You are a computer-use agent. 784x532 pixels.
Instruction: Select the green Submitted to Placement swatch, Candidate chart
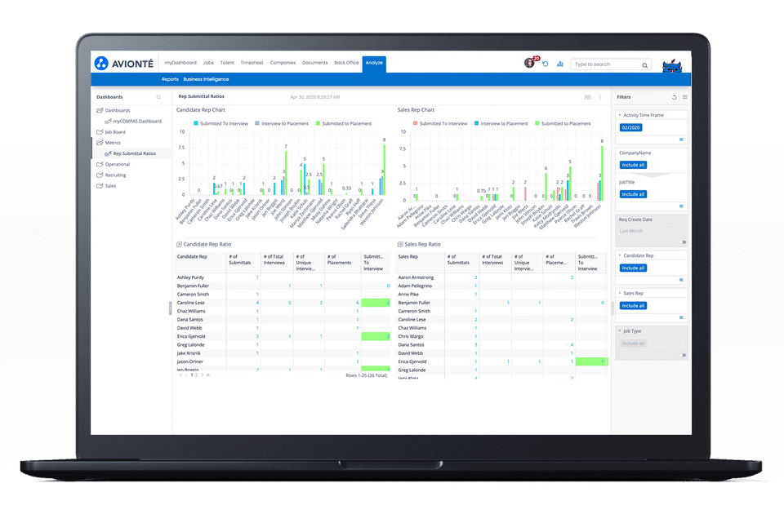pos(318,123)
